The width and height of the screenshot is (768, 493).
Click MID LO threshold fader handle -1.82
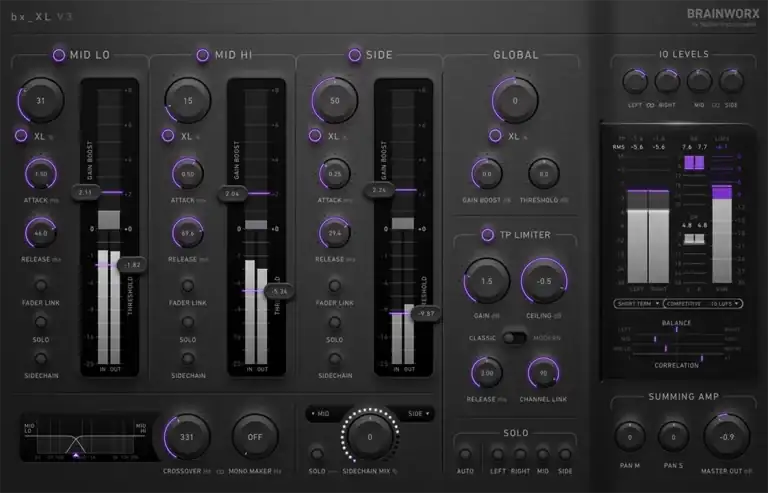click(132, 265)
